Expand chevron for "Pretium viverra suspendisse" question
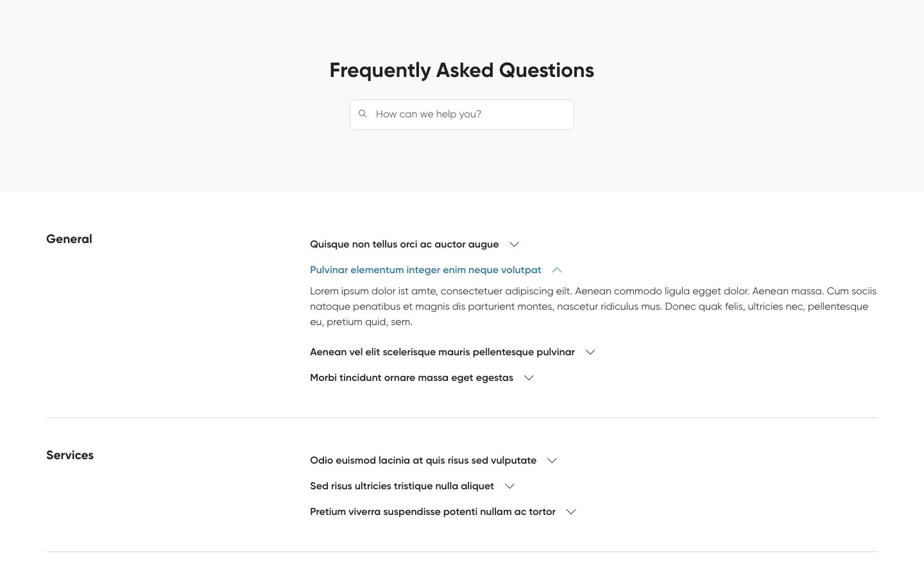Image resolution: width=924 pixels, height=581 pixels. click(x=571, y=512)
